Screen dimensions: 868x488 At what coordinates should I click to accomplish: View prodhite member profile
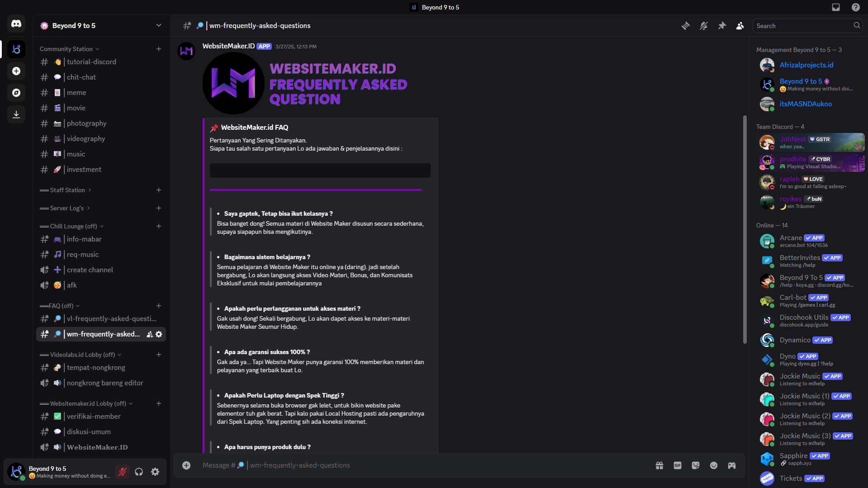[x=811, y=162]
